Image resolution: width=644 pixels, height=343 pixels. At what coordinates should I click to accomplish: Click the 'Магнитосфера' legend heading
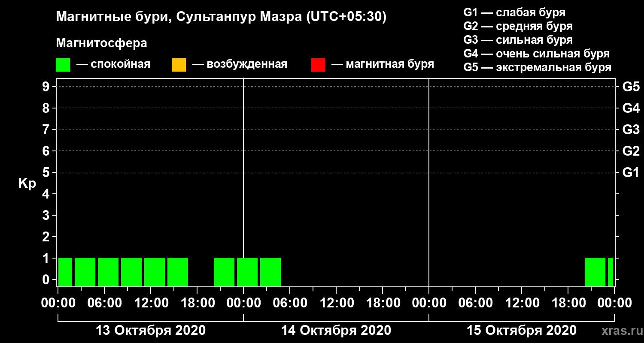[101, 43]
